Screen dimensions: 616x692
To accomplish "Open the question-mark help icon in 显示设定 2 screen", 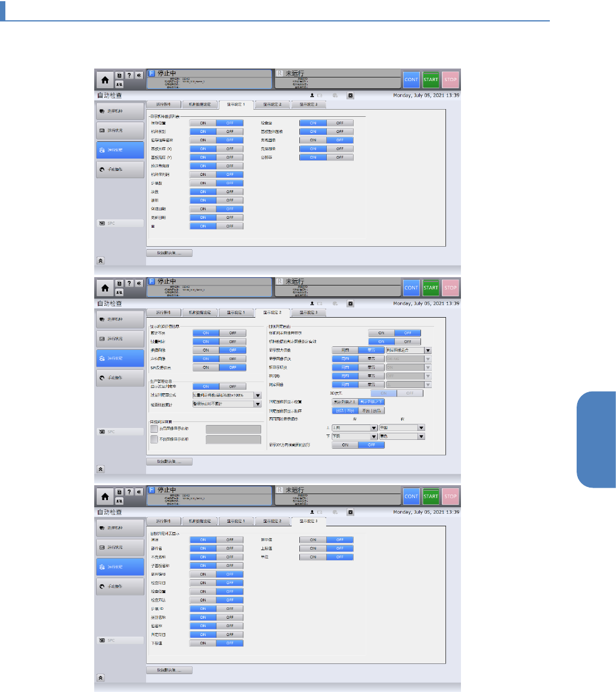I will point(129,283).
